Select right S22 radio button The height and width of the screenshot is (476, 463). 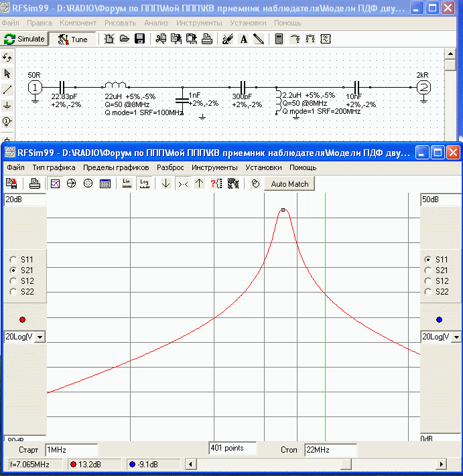pyautogui.click(x=428, y=292)
